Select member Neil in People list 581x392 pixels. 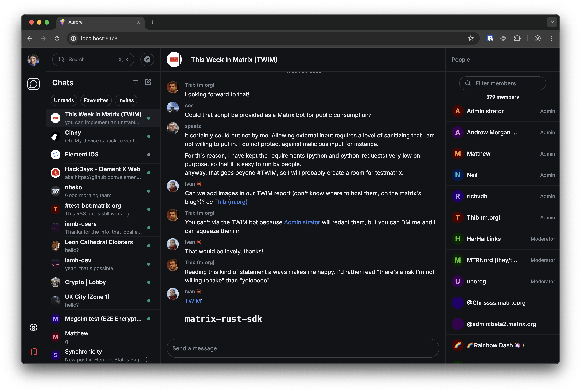502,175
